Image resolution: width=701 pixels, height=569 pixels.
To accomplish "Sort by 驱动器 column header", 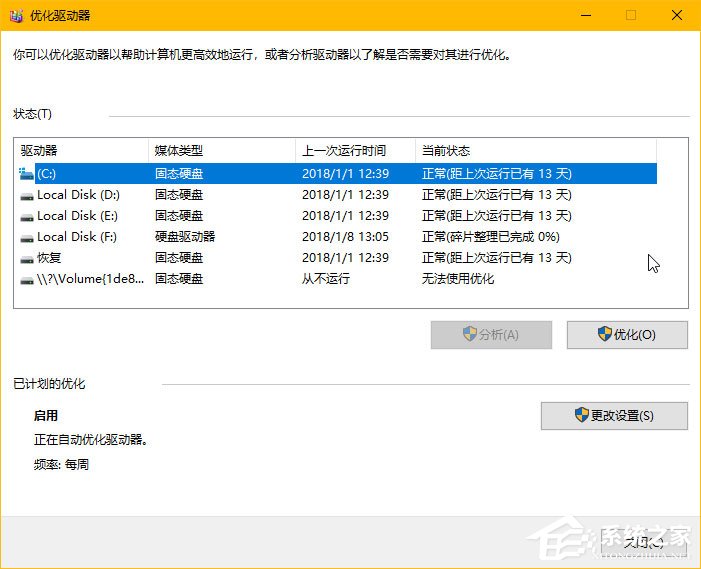I will [83, 151].
